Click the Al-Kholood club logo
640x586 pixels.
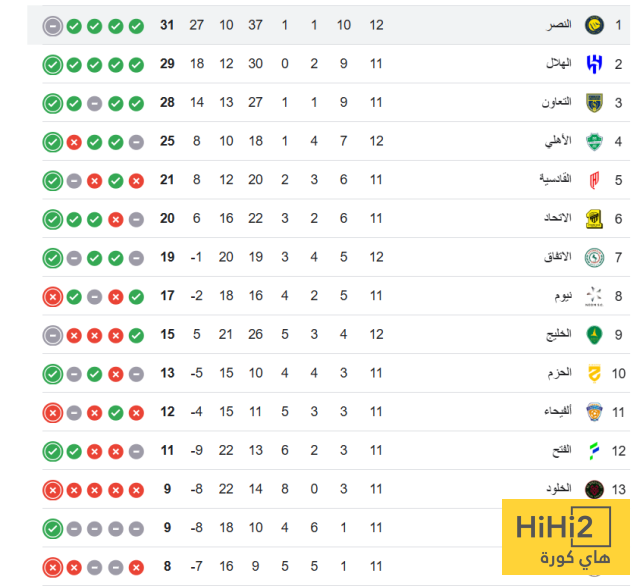coord(594,489)
